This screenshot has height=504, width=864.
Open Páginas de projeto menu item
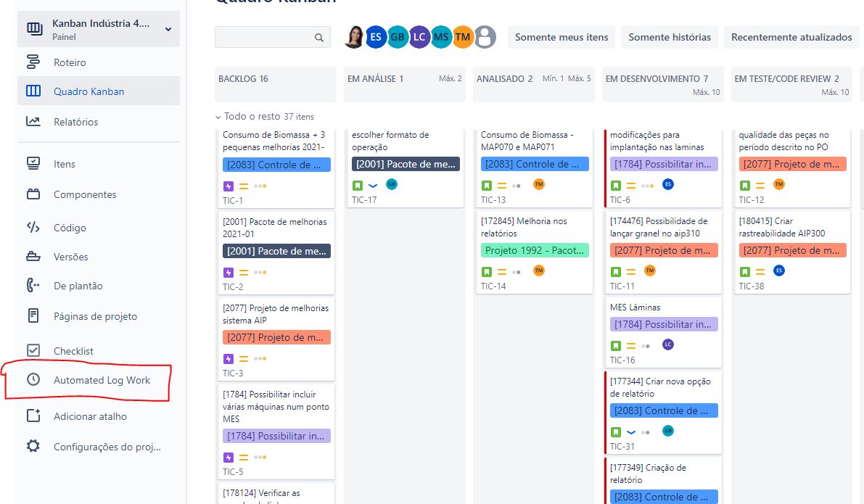coord(95,316)
